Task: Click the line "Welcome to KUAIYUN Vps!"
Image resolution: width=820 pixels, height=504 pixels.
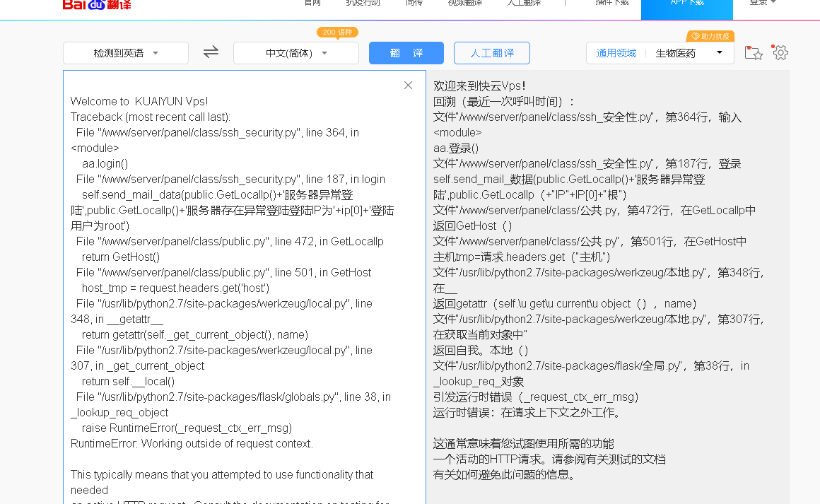Action: point(139,101)
